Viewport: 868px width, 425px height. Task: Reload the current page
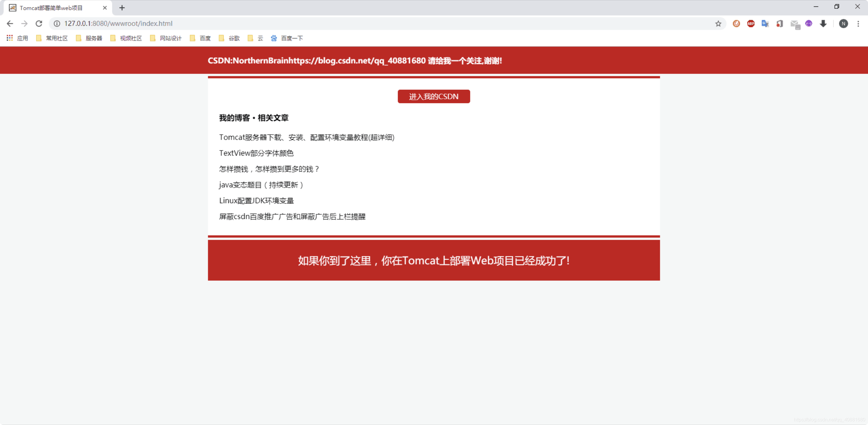pos(39,23)
